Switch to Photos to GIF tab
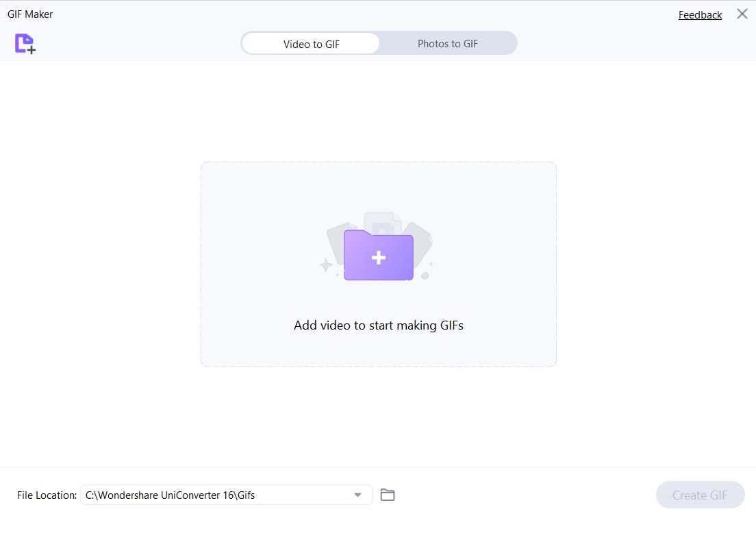The image size is (756, 555). 447,44
